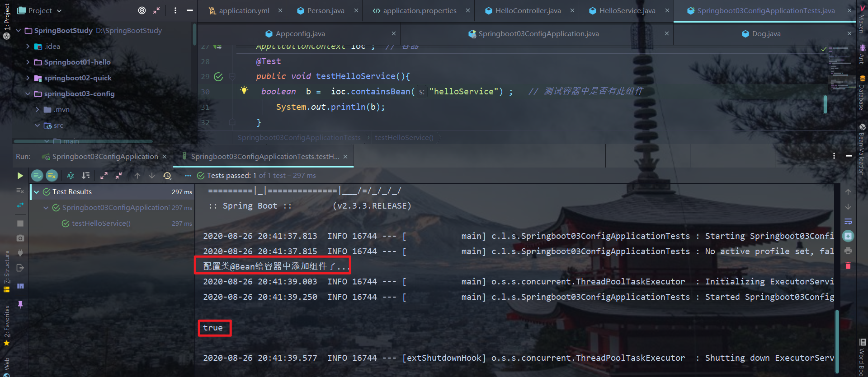Clear console with red trash icon
Viewport: 868px width, 377px height.
click(x=848, y=265)
